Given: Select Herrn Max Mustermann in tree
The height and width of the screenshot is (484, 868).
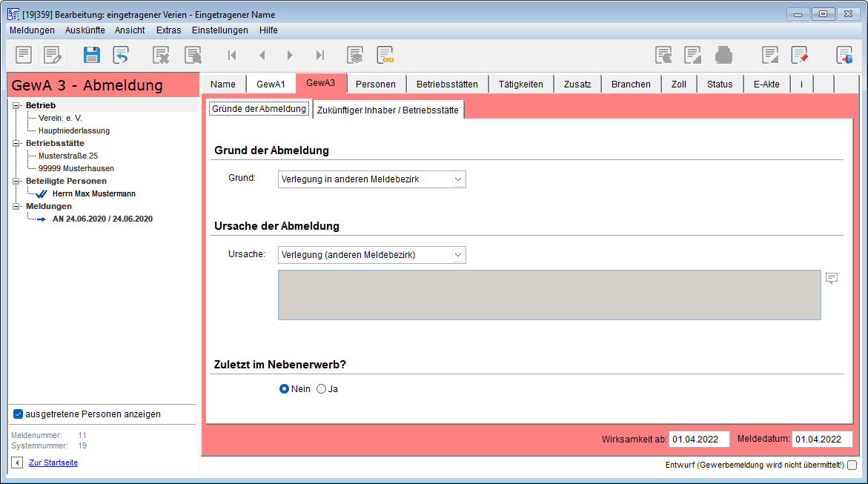Looking at the screenshot, I should tap(94, 193).
